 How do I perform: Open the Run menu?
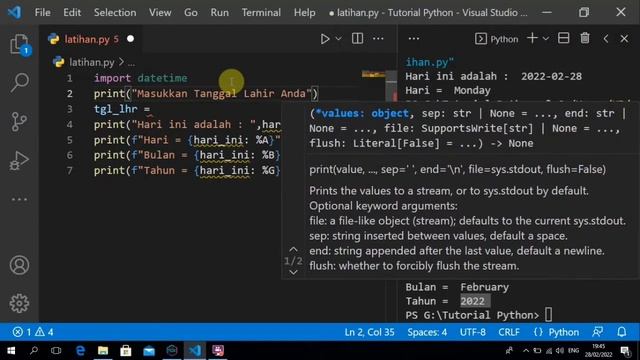(220, 13)
